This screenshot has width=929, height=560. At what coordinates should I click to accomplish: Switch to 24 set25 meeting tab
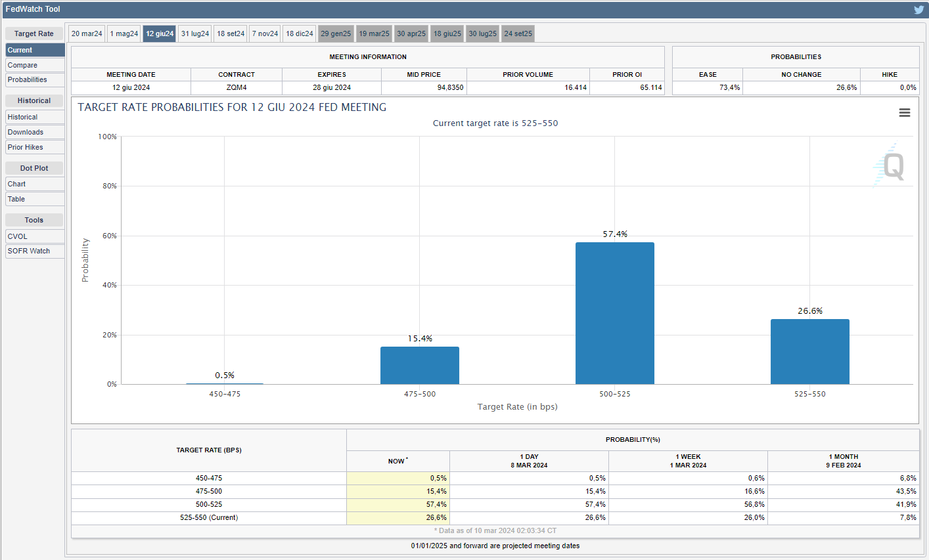518,34
